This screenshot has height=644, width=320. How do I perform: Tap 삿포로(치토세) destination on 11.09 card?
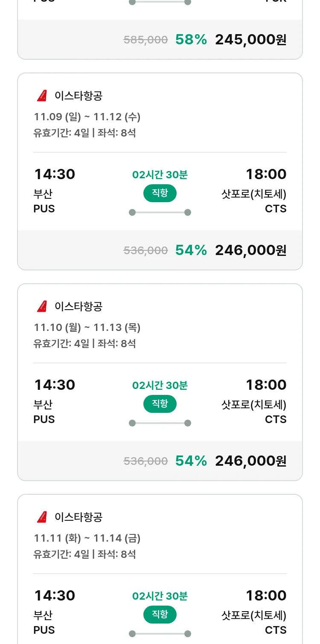coord(254,194)
